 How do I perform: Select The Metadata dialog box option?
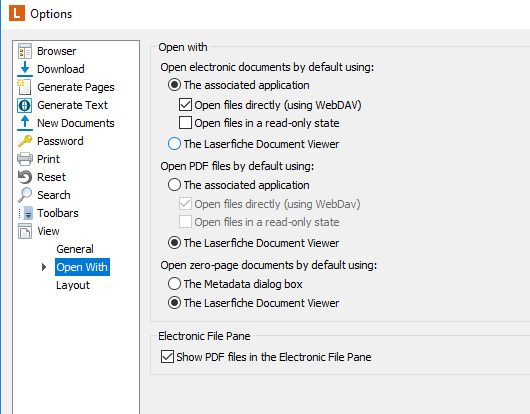coord(174,284)
